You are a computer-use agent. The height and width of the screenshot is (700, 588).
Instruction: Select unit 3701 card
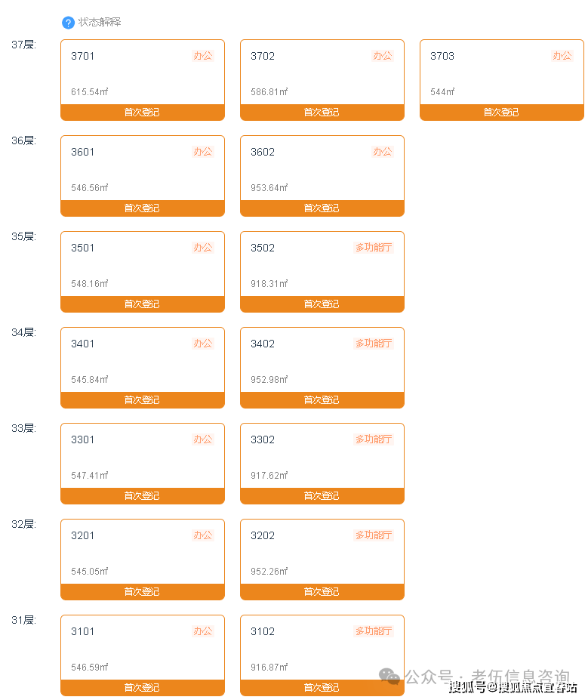[x=142, y=73]
